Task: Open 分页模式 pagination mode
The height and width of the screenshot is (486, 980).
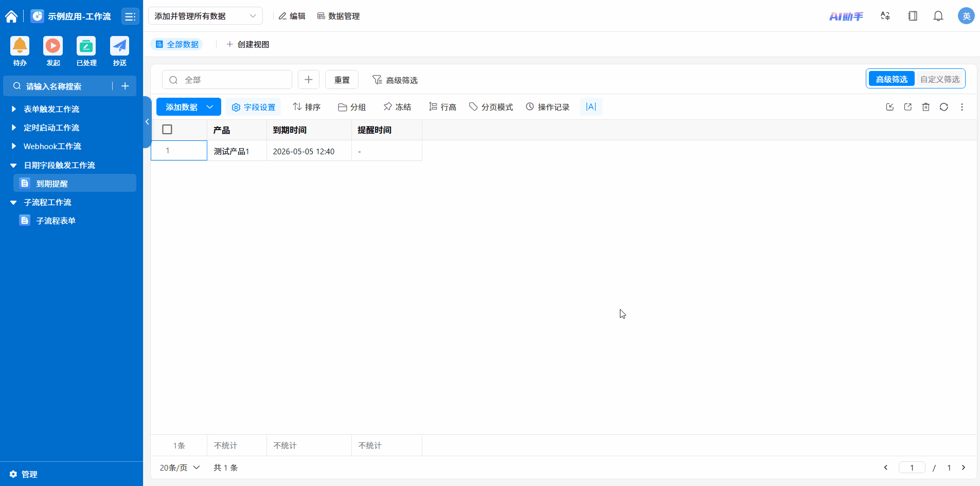Action: [x=491, y=107]
